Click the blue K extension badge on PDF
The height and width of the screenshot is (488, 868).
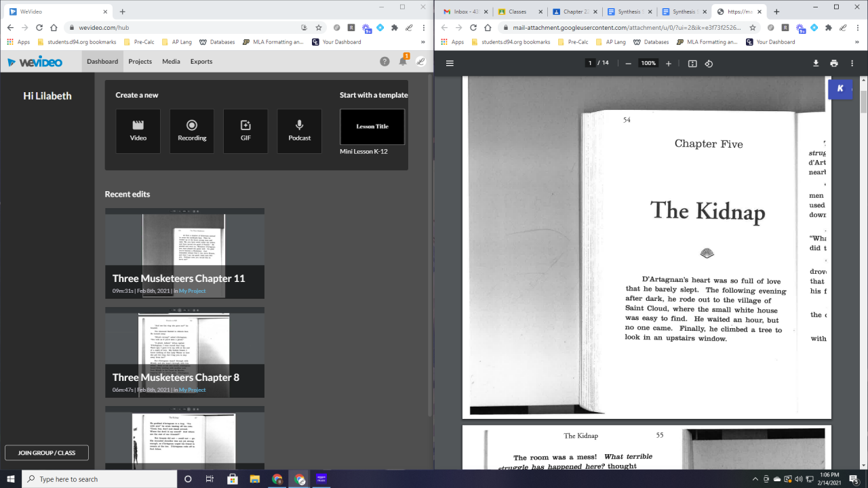pyautogui.click(x=840, y=89)
